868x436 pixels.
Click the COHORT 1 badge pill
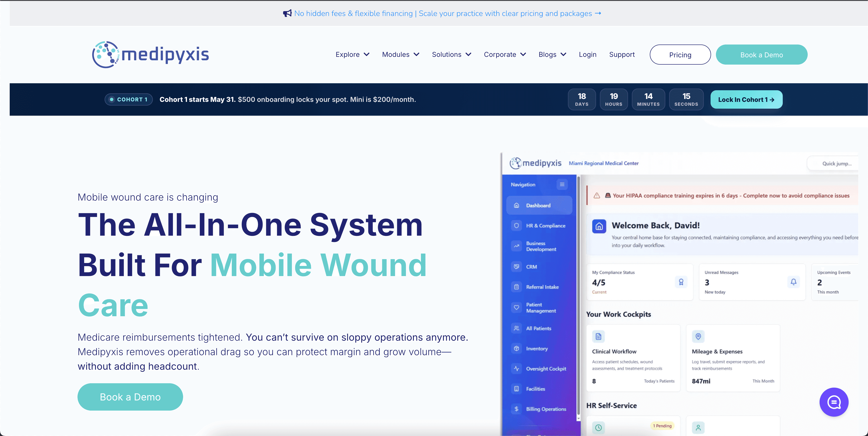(x=129, y=99)
